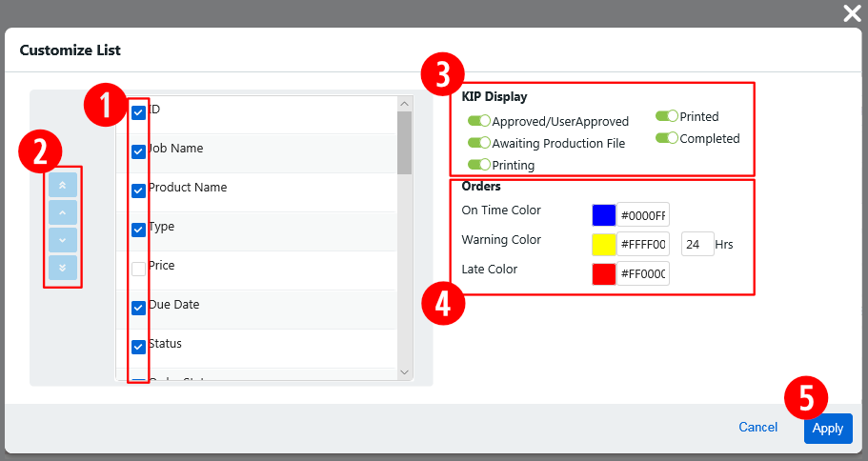Viewport: 868px width, 461px height.
Task: Uncheck the Due Date checkbox
Action: [x=139, y=308]
